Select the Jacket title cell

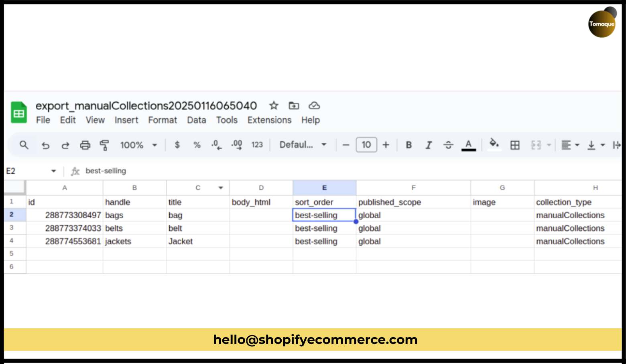point(198,241)
